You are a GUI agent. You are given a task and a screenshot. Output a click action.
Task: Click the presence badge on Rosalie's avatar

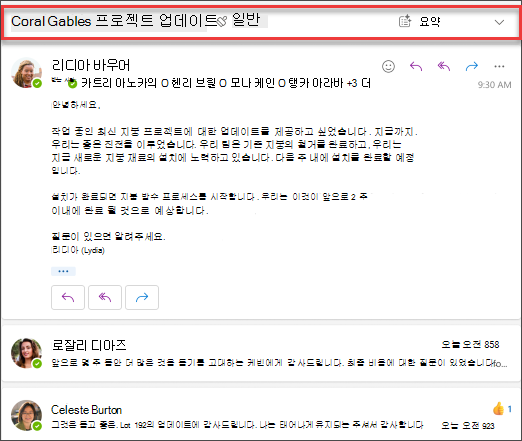[x=37, y=364]
